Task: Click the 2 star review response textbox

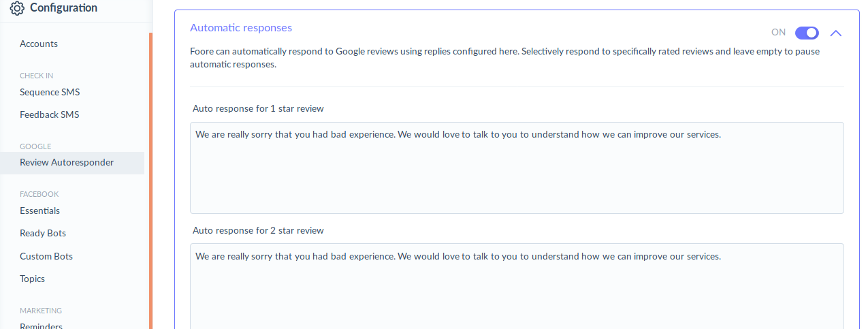Action: [516, 286]
